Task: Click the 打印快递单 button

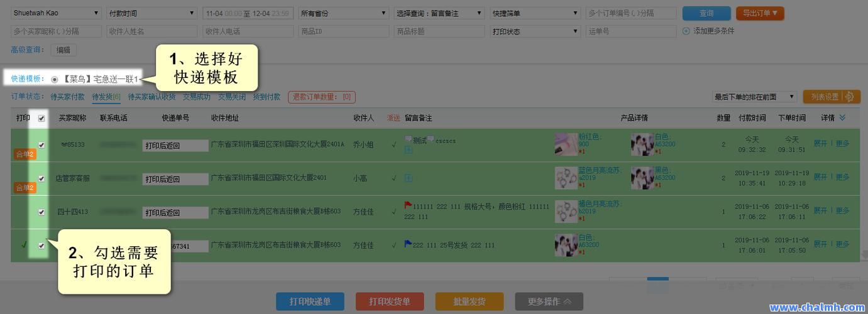Action: (310, 301)
